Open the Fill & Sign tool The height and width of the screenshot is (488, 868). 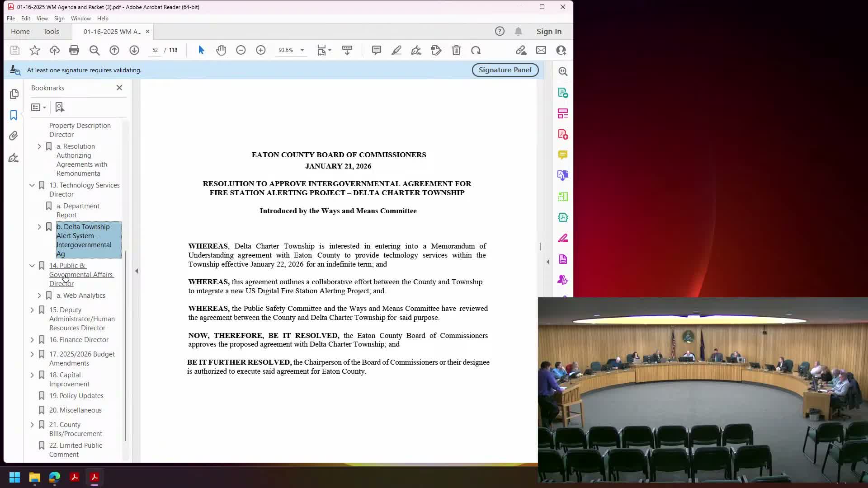click(x=416, y=50)
